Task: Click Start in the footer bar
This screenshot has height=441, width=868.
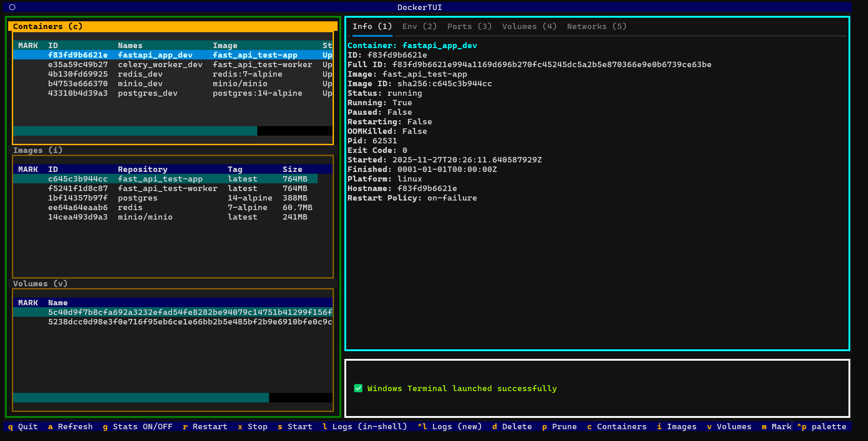Action: click(295, 426)
